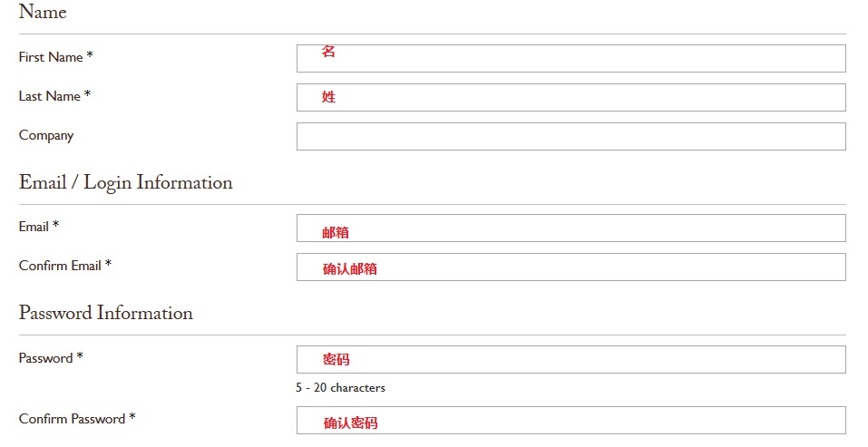Screen dimensions: 868x447
Task: Click into the Email input field
Action: 571,228
